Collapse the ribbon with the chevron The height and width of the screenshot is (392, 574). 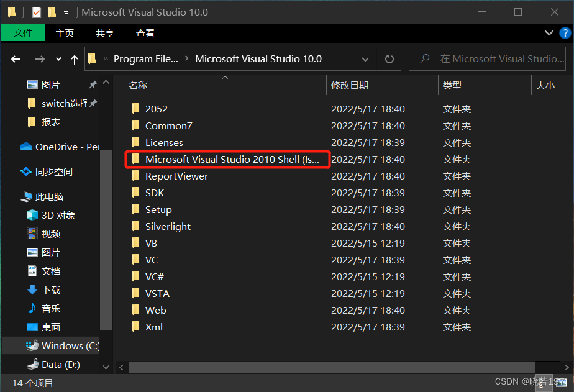[x=549, y=33]
